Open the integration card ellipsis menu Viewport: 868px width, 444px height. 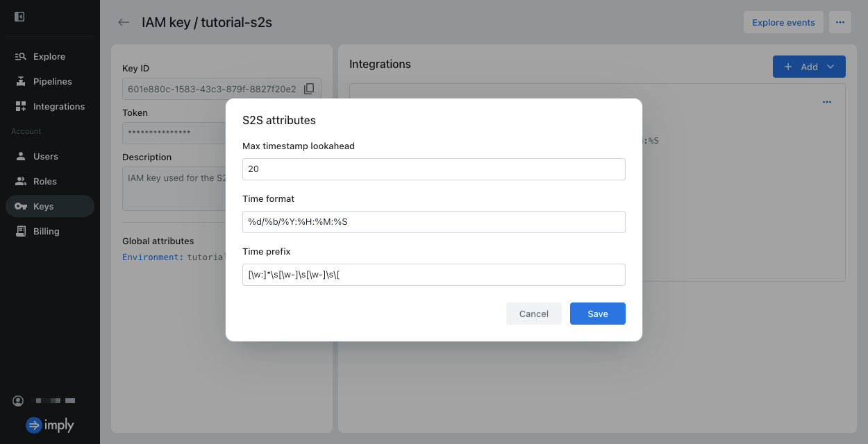(826, 102)
